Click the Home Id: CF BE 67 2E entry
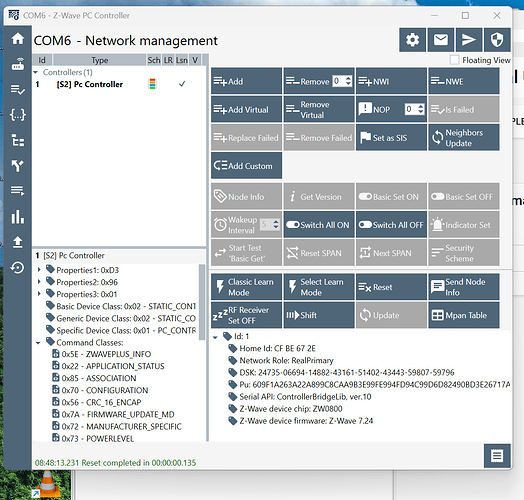 [272, 348]
